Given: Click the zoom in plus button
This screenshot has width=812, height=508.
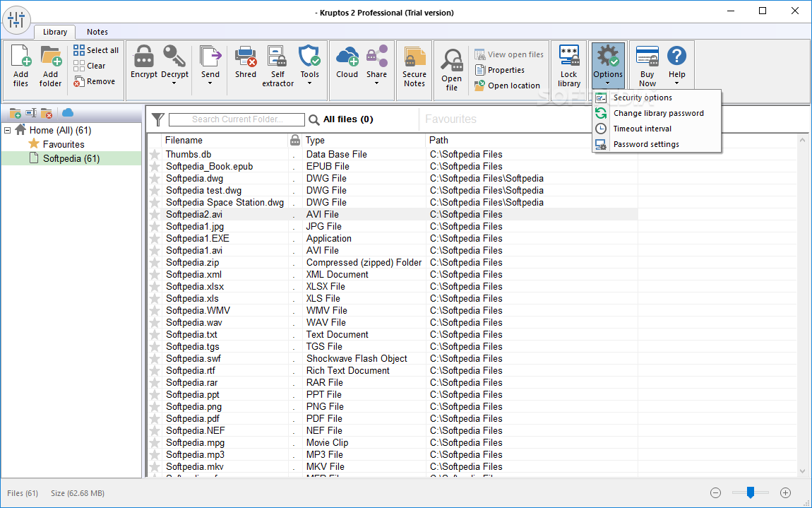Looking at the screenshot, I should [785, 493].
